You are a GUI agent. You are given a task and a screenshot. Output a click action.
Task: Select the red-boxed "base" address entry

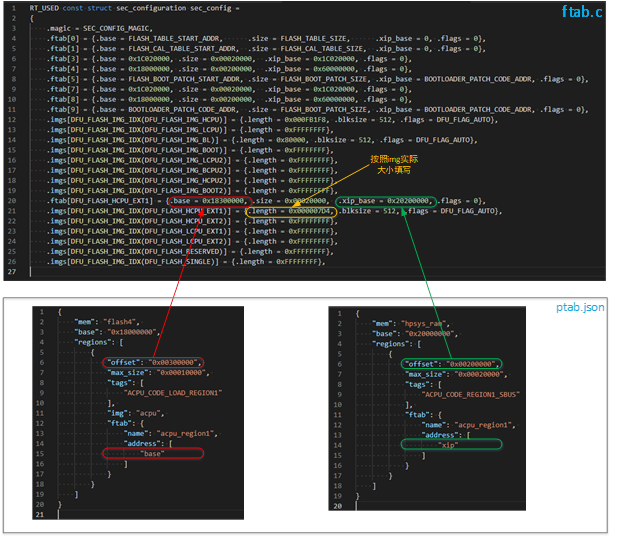point(153,453)
